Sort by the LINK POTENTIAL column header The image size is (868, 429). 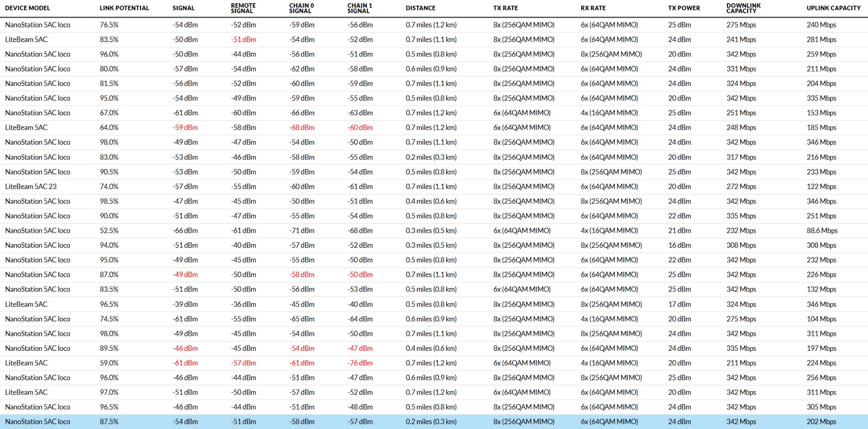click(x=124, y=8)
